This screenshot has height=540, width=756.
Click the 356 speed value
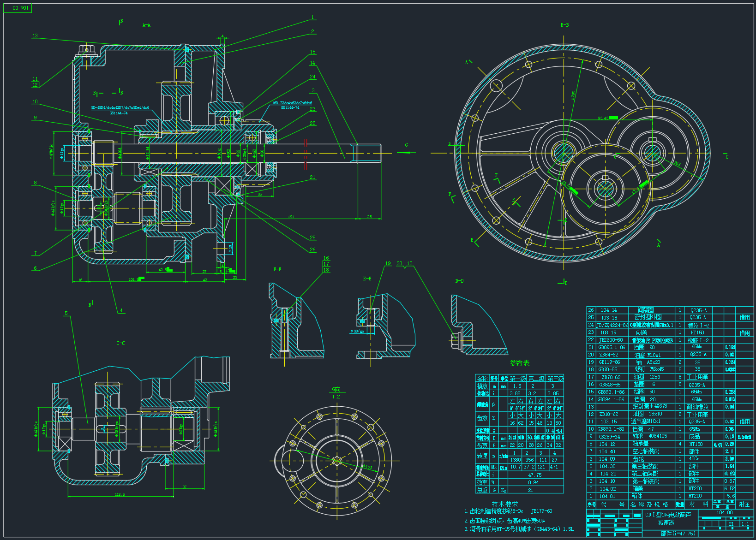pyautogui.click(x=529, y=460)
